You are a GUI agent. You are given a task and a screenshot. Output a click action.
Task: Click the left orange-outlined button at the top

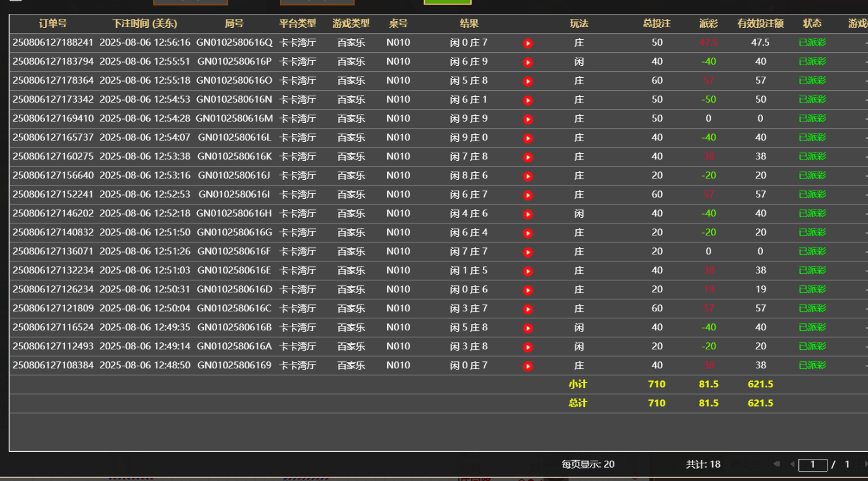190,2
